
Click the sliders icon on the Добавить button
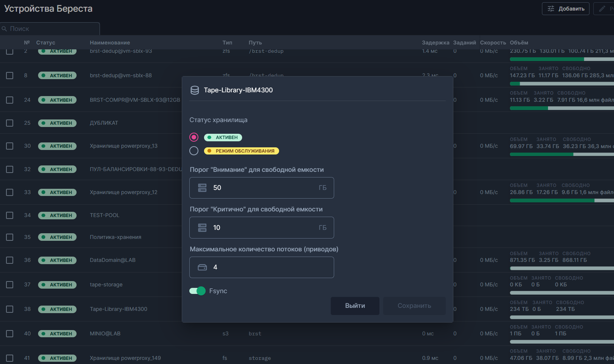[x=551, y=9]
